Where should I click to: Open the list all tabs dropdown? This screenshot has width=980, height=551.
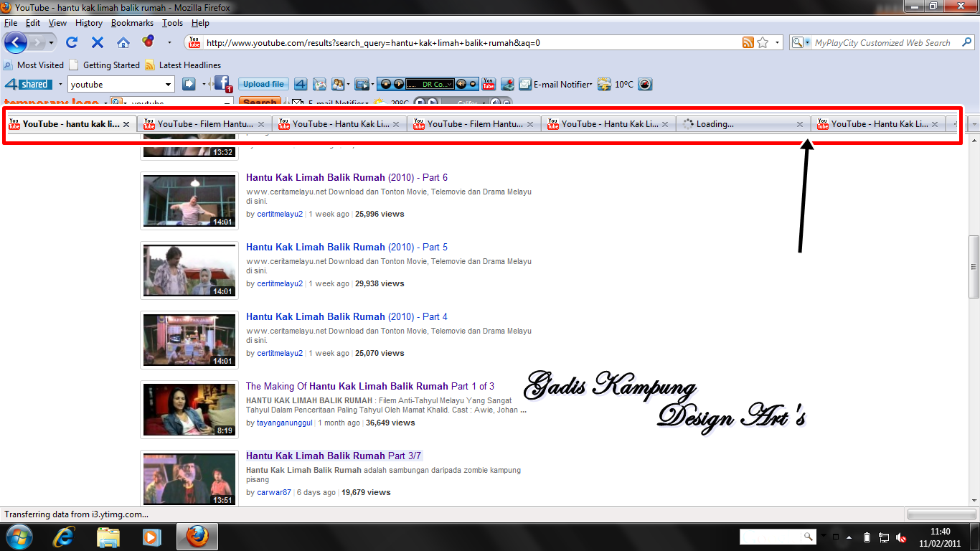click(x=974, y=124)
